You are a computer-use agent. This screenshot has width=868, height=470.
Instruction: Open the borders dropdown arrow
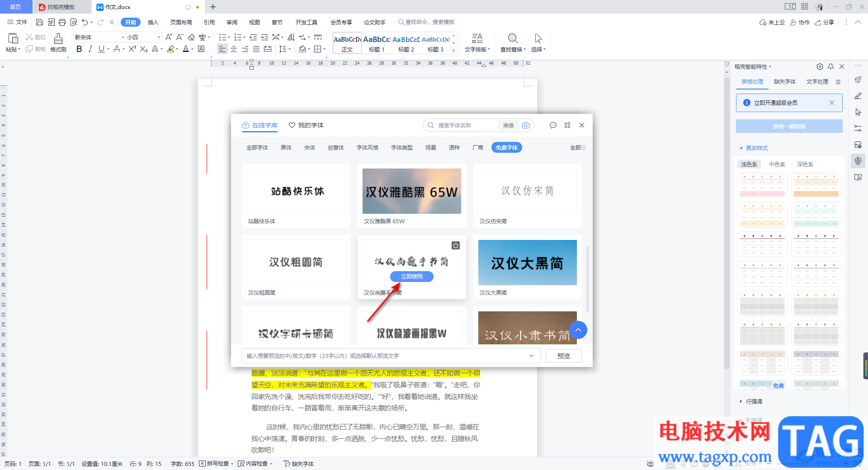324,49
